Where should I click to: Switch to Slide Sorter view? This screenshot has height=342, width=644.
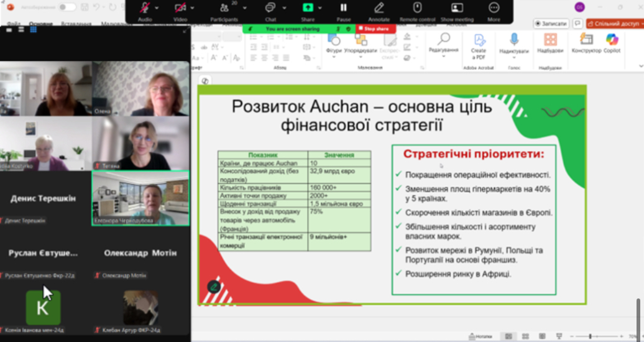click(526, 336)
